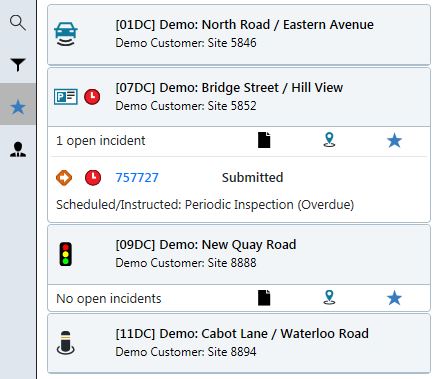The image size is (434, 379).
Task: Open the filter funnel in the sidebar
Action: click(18, 65)
